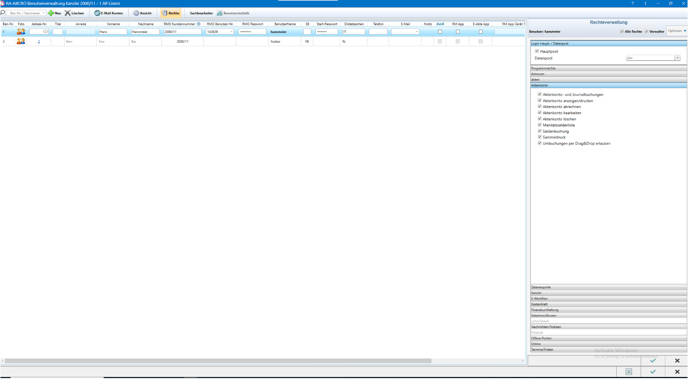The image size is (688, 379).
Task: Collapse Aktenkonto section header
Action: coord(609,85)
